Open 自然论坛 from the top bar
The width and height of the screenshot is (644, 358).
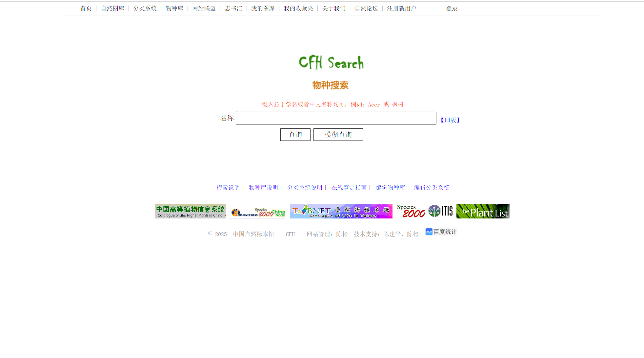pos(366,8)
